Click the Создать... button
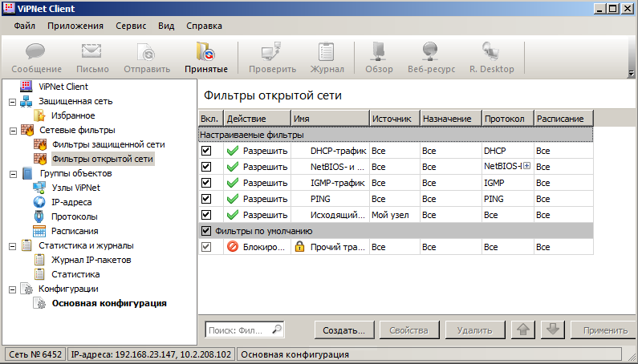The image size is (638, 364). tap(343, 330)
